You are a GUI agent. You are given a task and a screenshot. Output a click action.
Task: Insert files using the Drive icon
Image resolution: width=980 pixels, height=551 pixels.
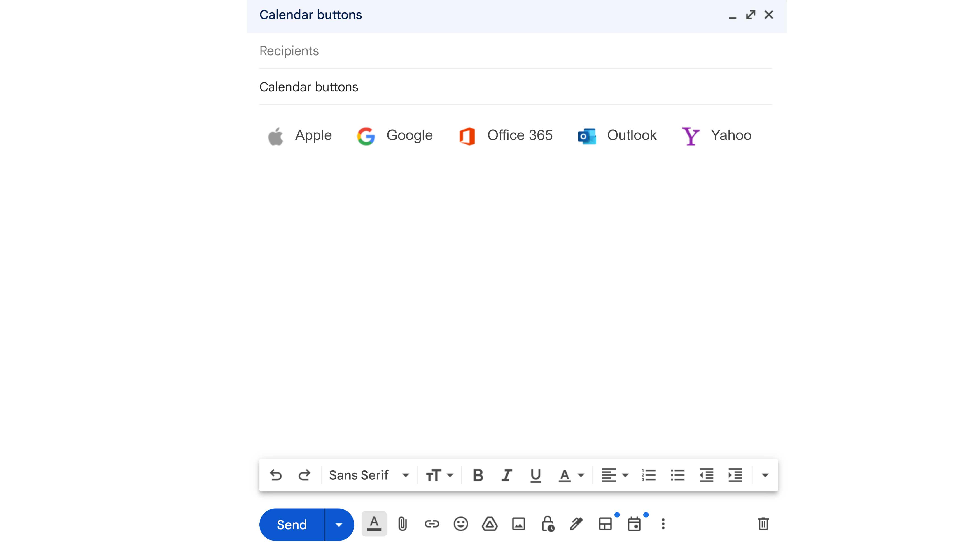(x=490, y=524)
